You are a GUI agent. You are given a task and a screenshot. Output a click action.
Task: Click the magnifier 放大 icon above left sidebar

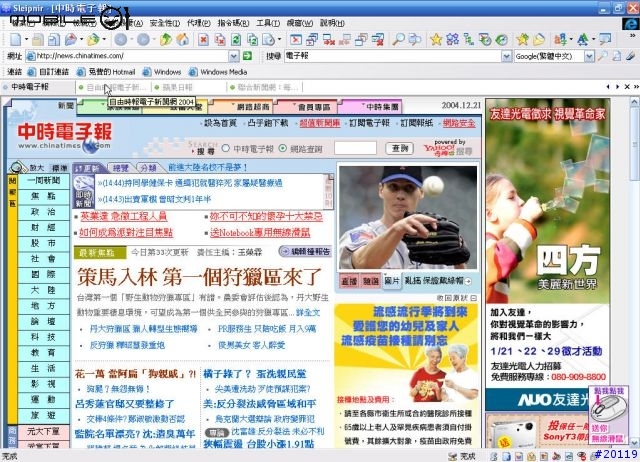click(x=17, y=167)
